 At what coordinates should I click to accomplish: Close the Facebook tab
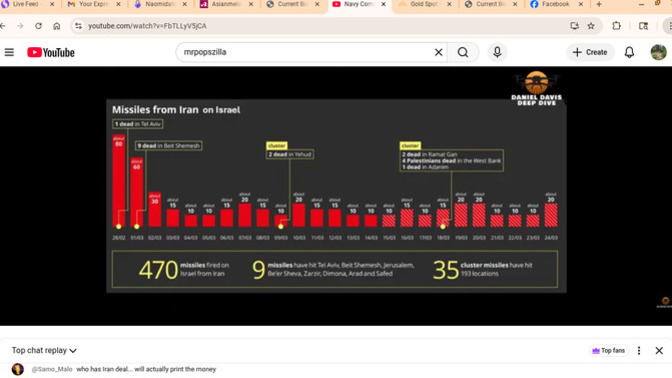(581, 4)
